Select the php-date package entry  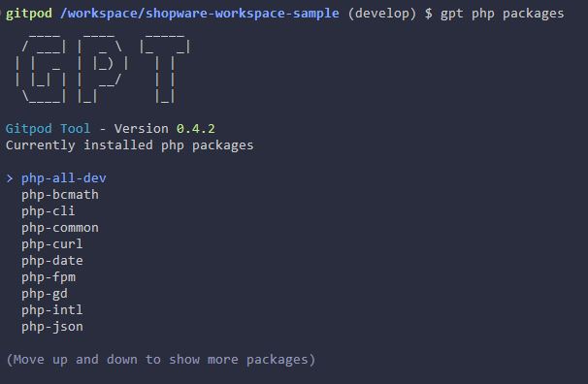click(x=52, y=261)
